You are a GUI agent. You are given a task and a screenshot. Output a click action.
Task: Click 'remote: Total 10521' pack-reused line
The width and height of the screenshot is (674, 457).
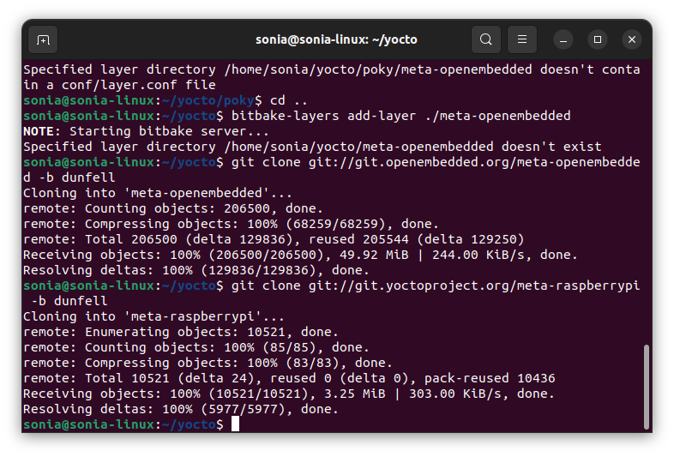[289, 378]
